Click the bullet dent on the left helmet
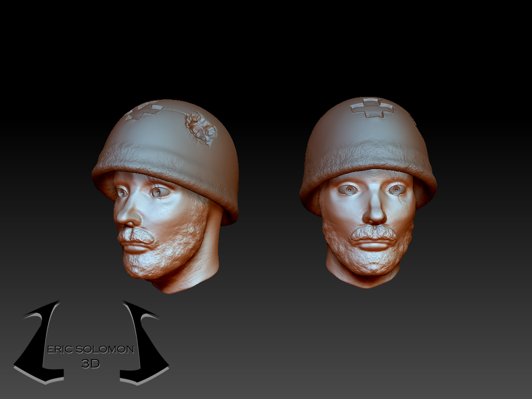 point(201,129)
